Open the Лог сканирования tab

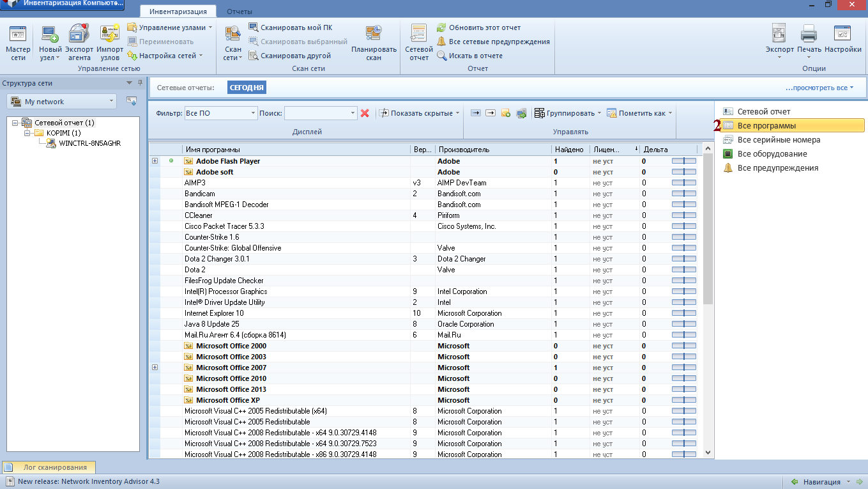pos(49,467)
